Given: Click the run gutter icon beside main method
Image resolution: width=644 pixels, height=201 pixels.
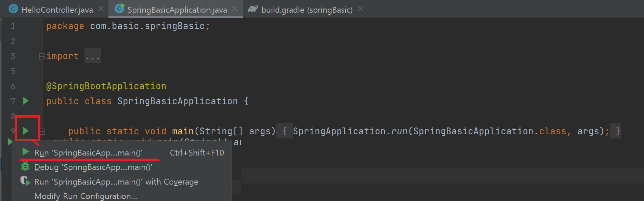Looking at the screenshot, I should point(26,131).
